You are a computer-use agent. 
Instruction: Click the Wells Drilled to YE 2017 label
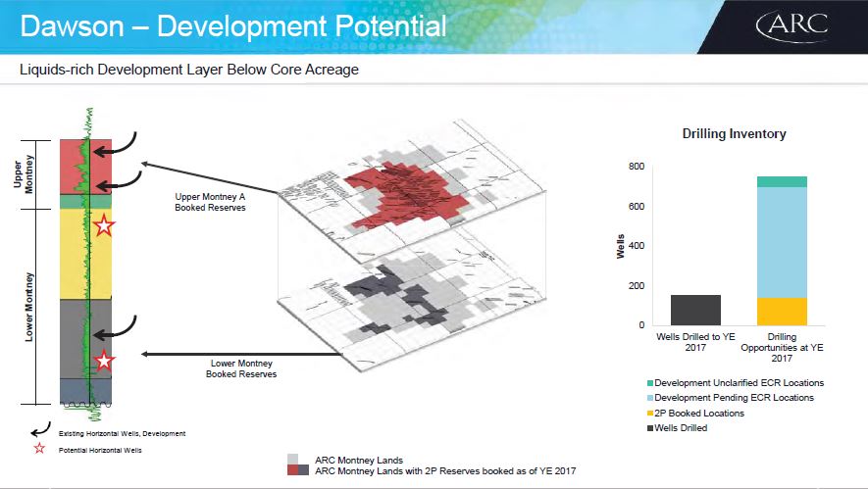[695, 342]
